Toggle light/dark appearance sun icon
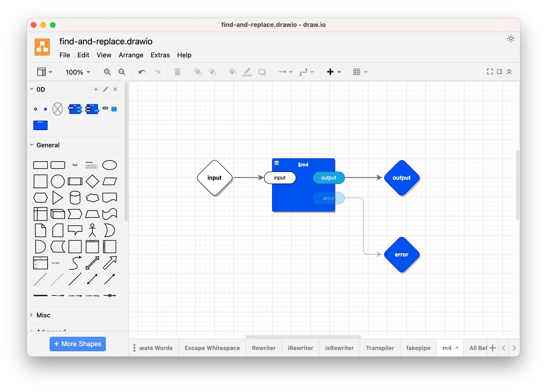 tap(511, 39)
